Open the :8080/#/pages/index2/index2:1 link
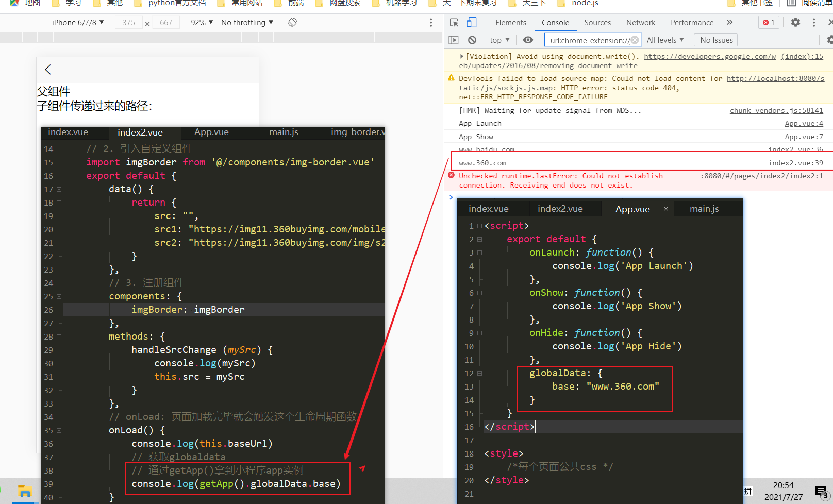This screenshot has width=833, height=504. coord(761,176)
